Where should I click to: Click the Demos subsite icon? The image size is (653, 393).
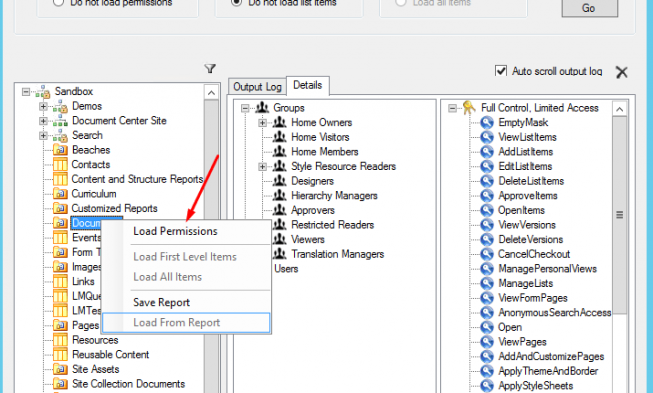pyautogui.click(x=60, y=107)
